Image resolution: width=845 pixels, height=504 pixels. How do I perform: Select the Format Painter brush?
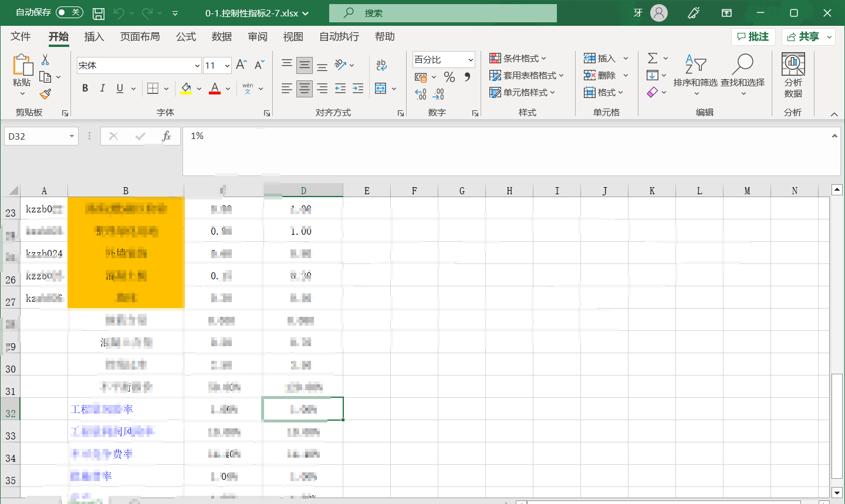(45, 94)
